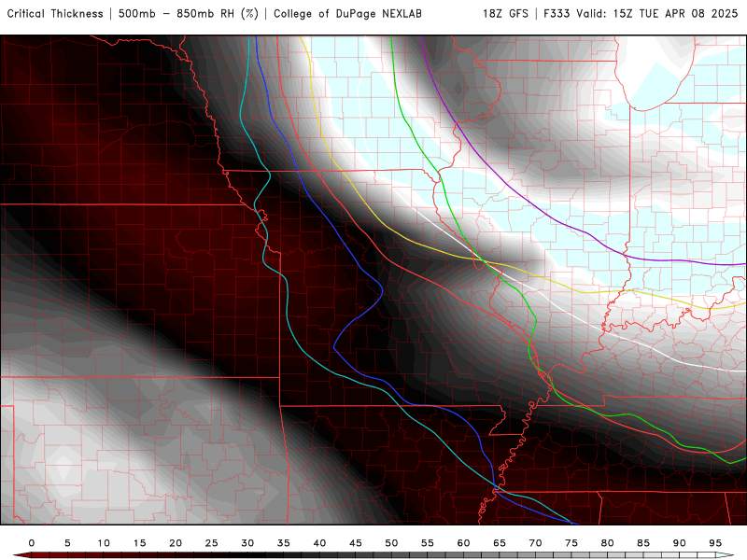Viewport: 747px width, 560px height.
Task: Click the colorbar label '10'
Action: click(104, 543)
